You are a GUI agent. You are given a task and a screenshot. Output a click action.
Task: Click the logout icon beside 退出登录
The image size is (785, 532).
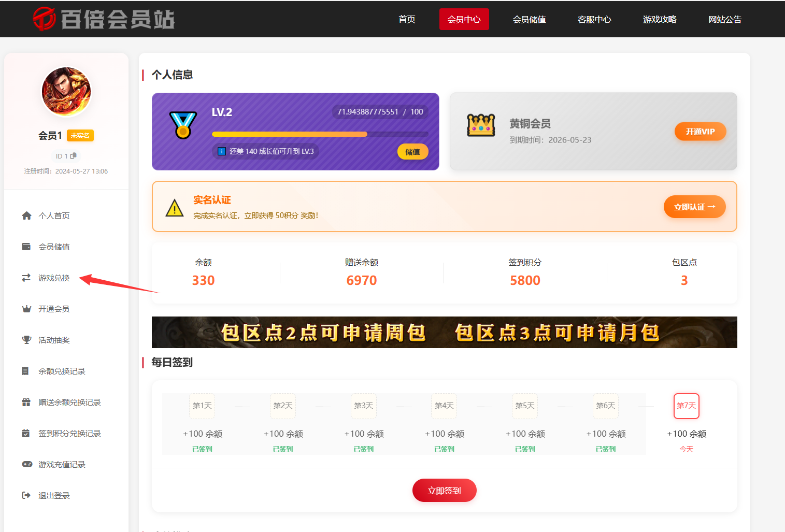coord(26,495)
